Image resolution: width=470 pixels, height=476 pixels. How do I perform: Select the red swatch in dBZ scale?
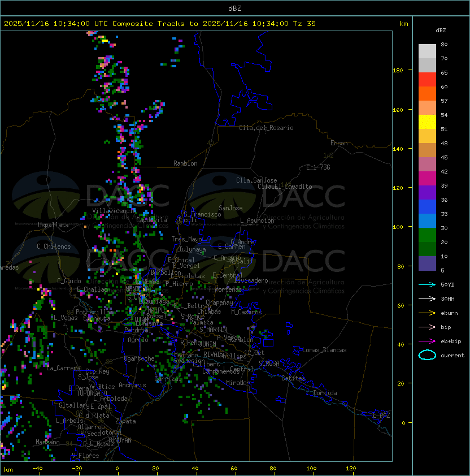[x=427, y=80]
